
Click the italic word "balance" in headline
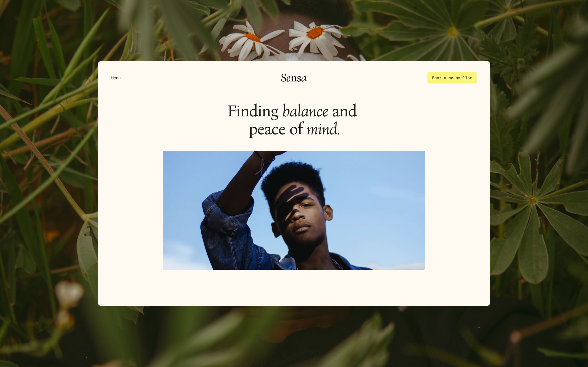(x=305, y=111)
